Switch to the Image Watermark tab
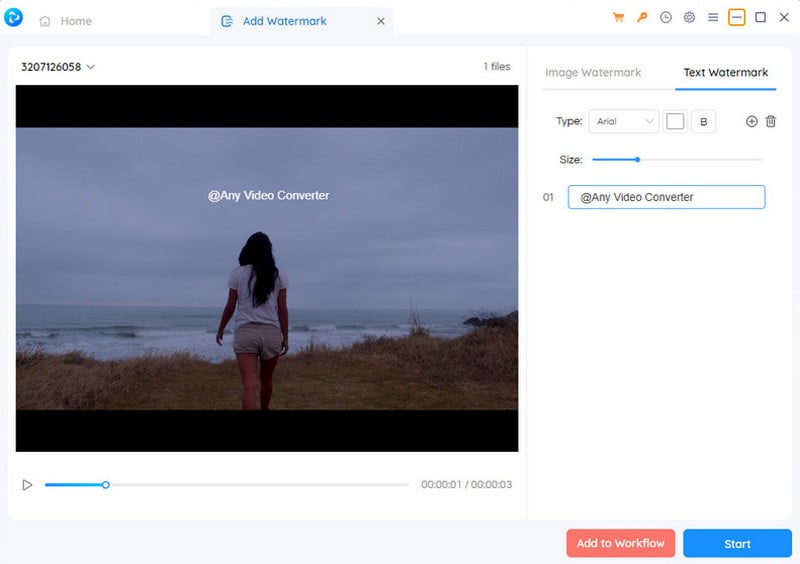The width and height of the screenshot is (800, 564). click(x=593, y=72)
